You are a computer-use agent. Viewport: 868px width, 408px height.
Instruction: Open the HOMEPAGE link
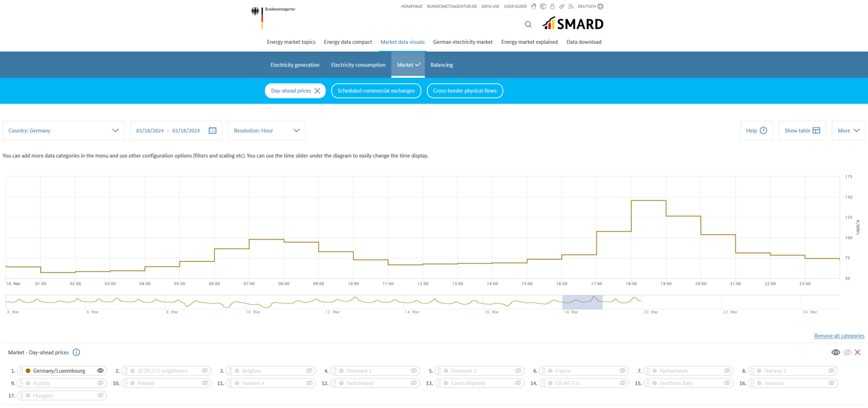(x=411, y=6)
